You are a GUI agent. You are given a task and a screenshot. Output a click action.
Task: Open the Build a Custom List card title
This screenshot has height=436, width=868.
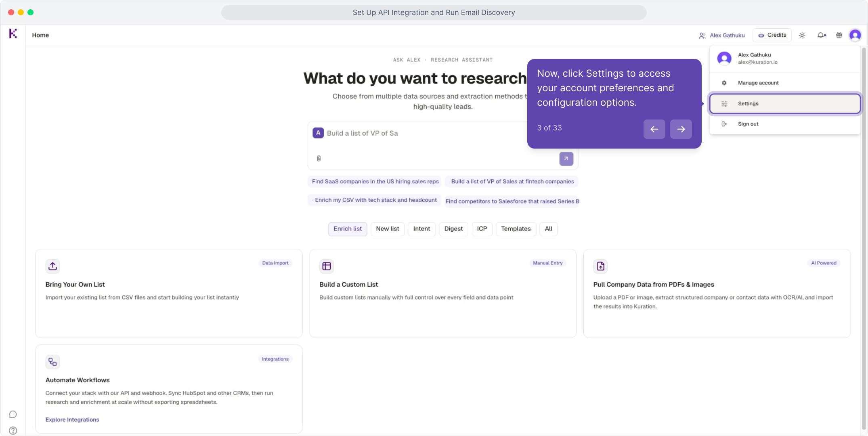click(348, 285)
